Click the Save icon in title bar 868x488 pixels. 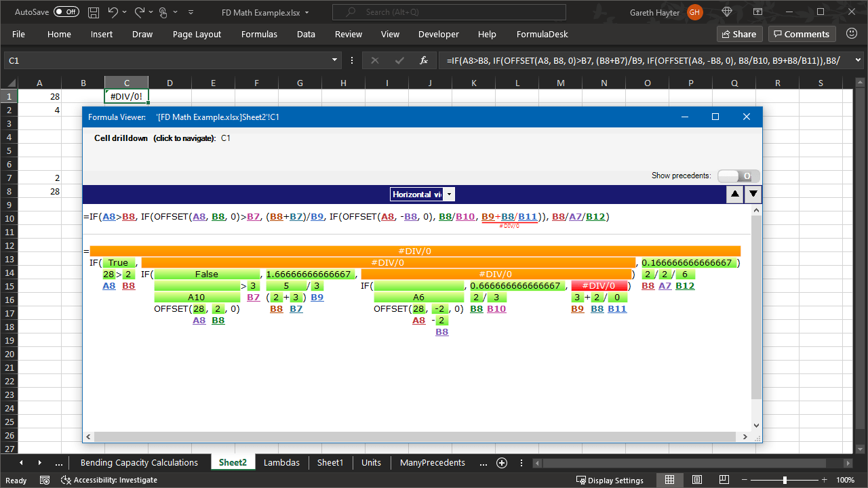(94, 12)
